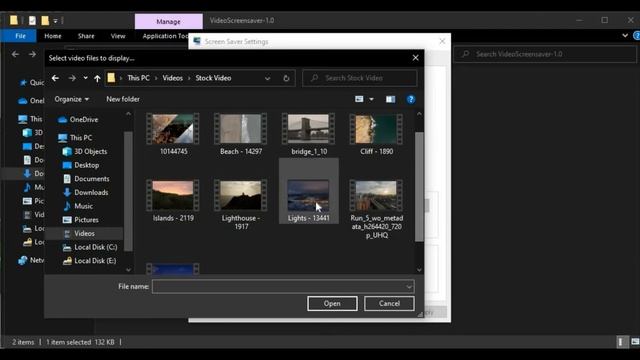Go back in the file dialog
The image size is (640, 360).
(56, 78)
